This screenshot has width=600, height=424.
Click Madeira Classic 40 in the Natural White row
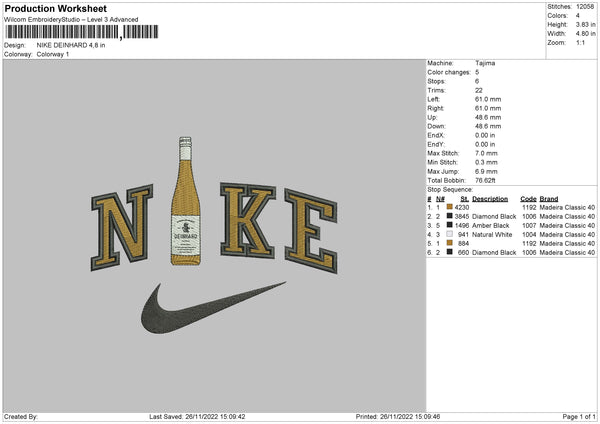tap(567, 234)
